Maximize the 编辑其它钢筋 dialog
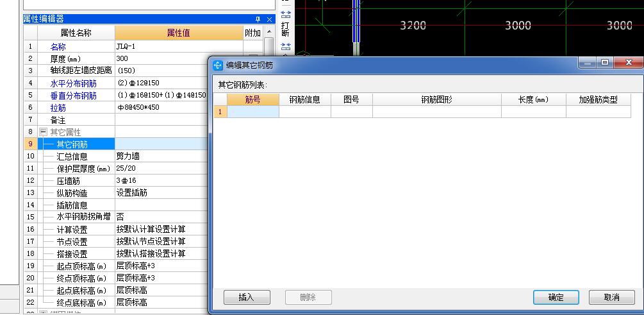 pyautogui.click(x=605, y=62)
